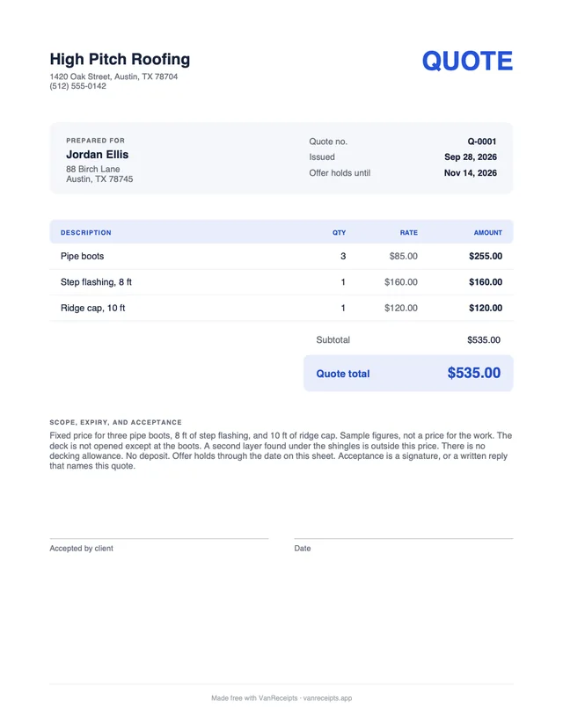The width and height of the screenshot is (563, 728).
Task: Select the issued date Sep 28, 2026
Action: [471, 157]
